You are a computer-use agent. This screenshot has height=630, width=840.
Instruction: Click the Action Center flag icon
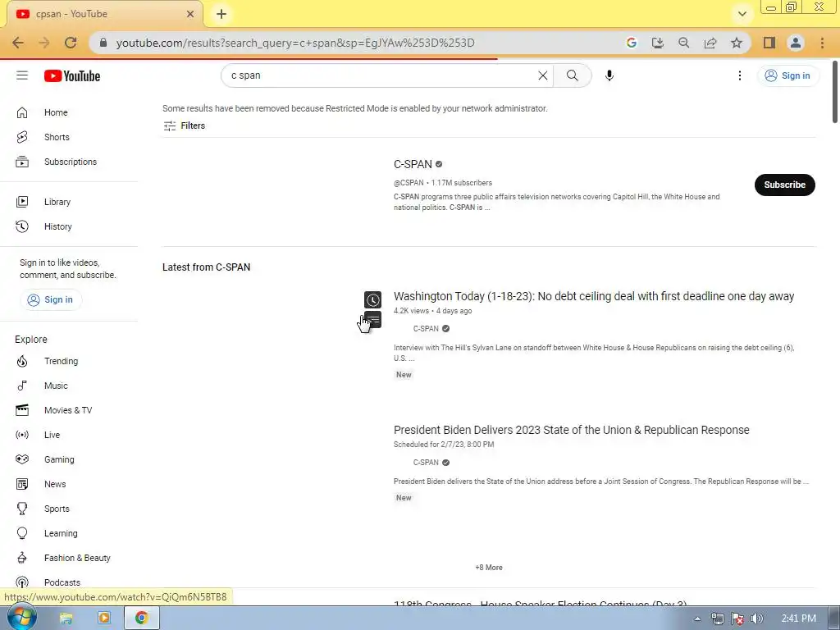(x=737, y=619)
